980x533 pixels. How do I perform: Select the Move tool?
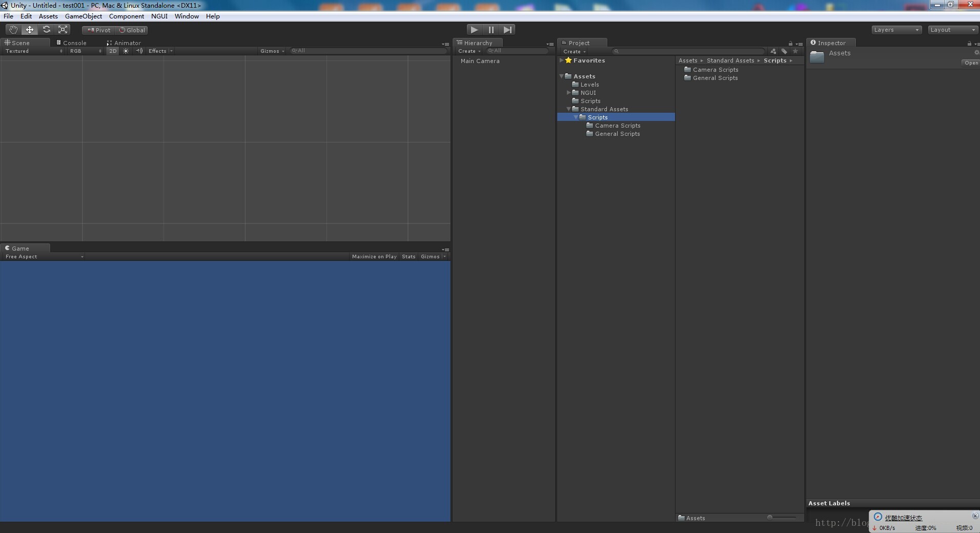[x=30, y=30]
